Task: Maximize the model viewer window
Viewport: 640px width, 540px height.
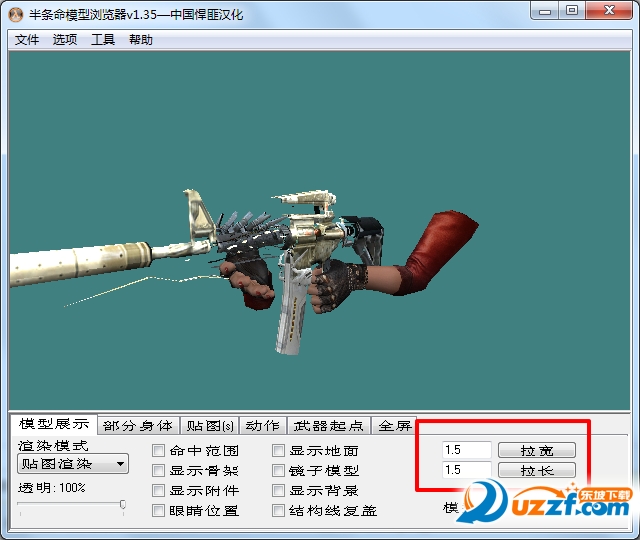Action: click(572, 11)
